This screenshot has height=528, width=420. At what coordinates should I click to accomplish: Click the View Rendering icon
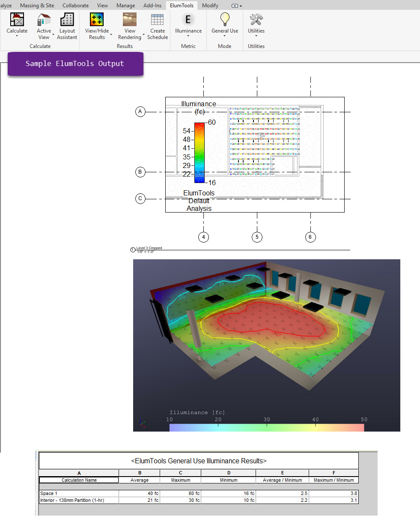point(130,20)
